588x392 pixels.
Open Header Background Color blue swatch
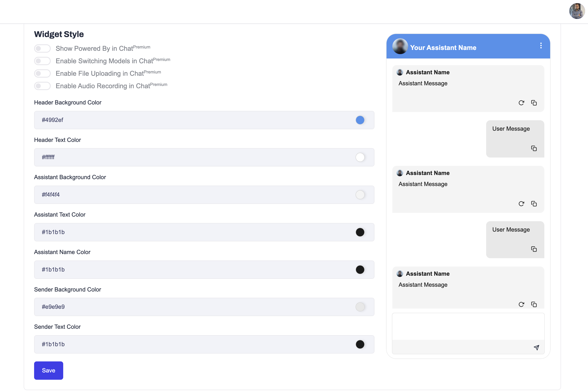(360, 120)
